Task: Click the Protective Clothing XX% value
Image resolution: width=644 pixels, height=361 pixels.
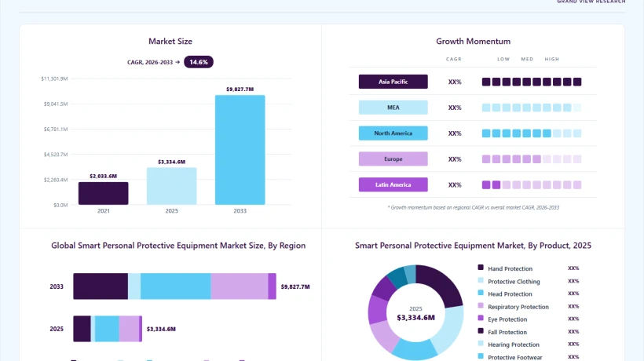Action: (x=573, y=281)
